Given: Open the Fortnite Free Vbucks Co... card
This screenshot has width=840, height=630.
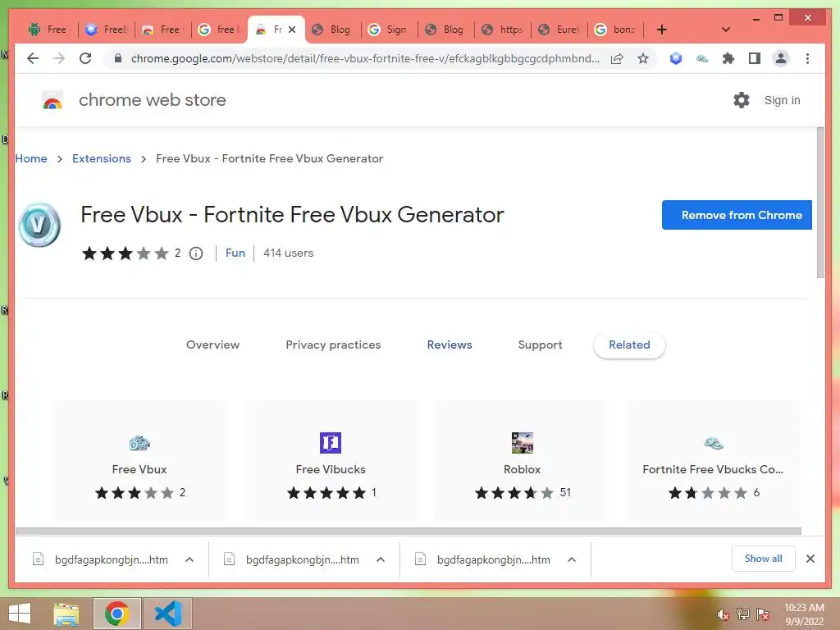Looking at the screenshot, I should (713, 461).
